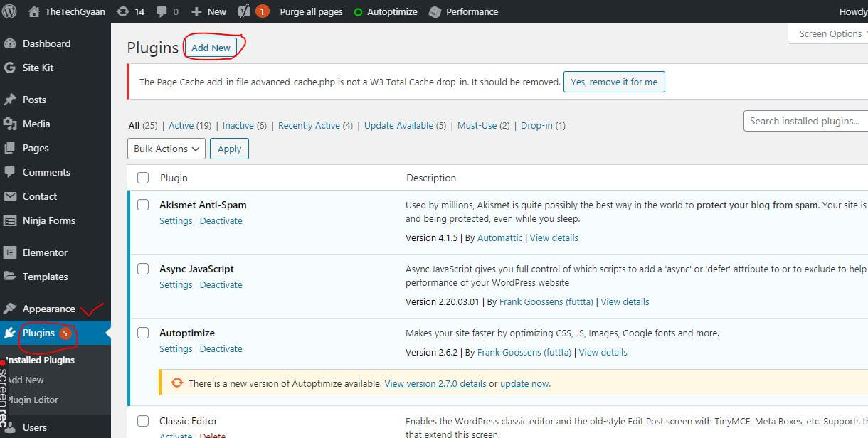Click the Comments speech bubble sidebar icon

point(10,172)
